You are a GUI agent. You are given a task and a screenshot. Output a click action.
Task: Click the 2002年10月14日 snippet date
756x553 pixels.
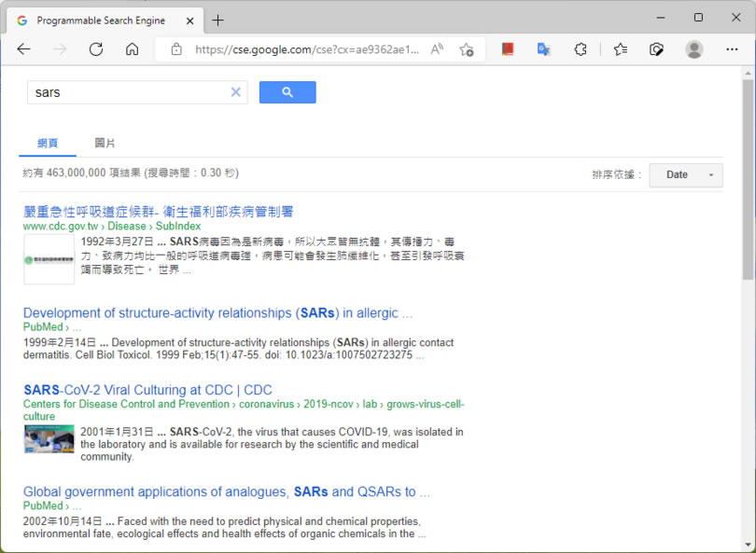click(x=63, y=521)
